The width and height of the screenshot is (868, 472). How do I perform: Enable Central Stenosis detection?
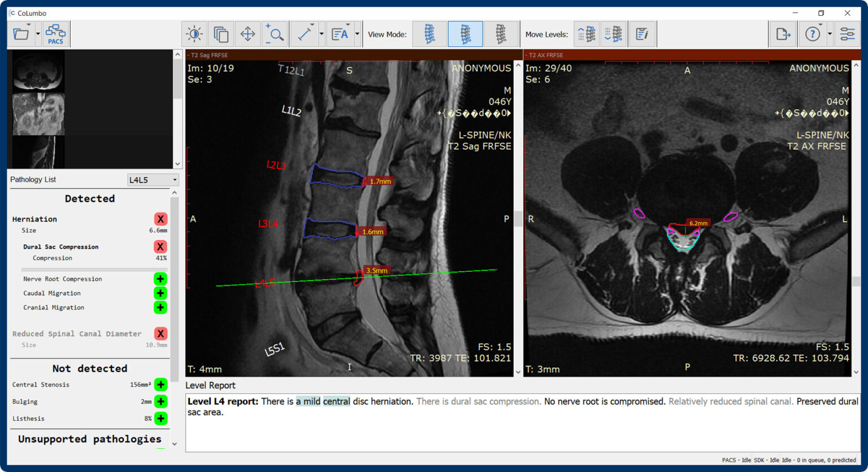(160, 384)
